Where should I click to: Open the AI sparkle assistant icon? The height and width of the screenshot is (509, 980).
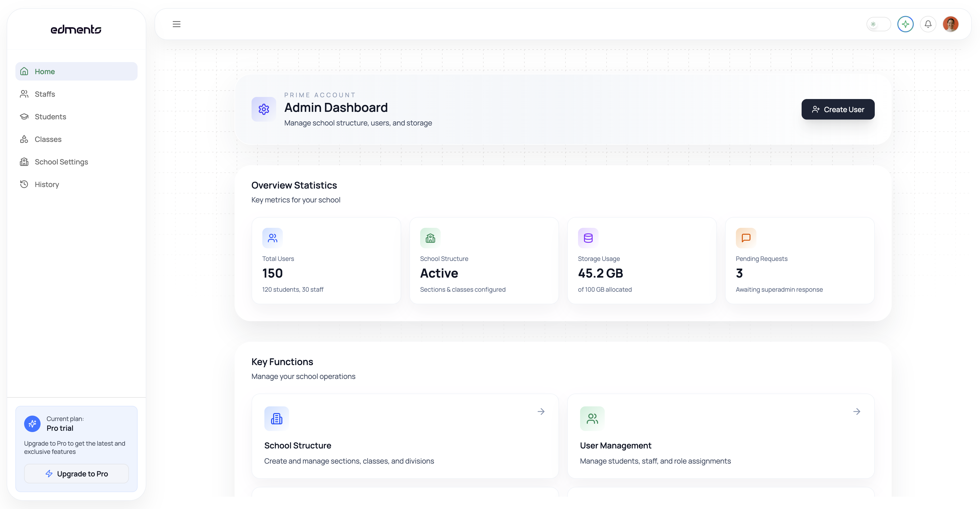point(905,24)
